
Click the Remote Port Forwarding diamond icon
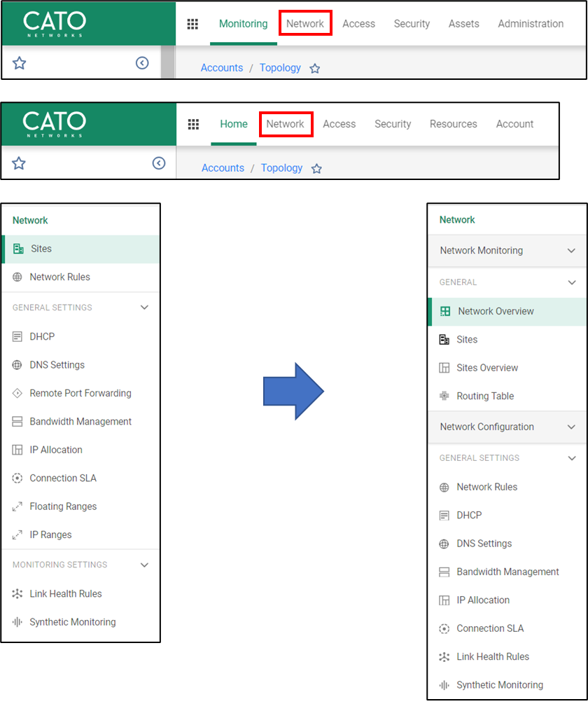17,394
